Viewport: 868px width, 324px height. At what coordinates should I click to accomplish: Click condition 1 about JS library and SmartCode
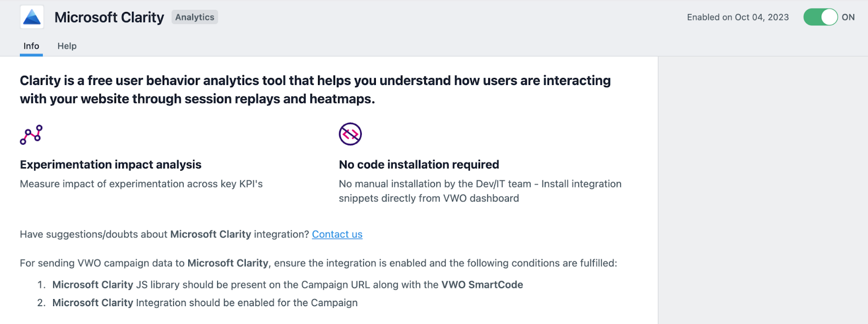click(288, 285)
